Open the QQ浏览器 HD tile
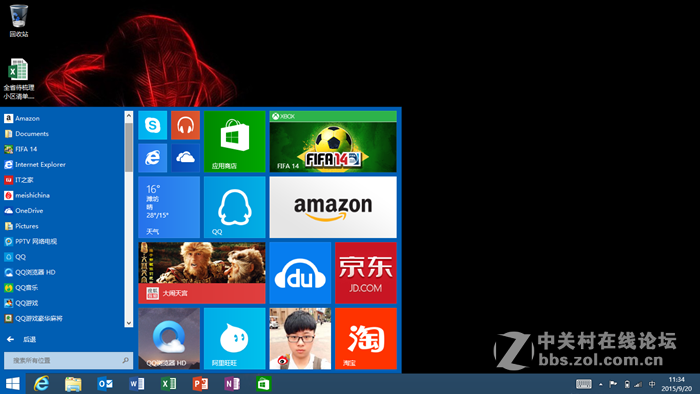This screenshot has width=700, height=394. coord(169,338)
